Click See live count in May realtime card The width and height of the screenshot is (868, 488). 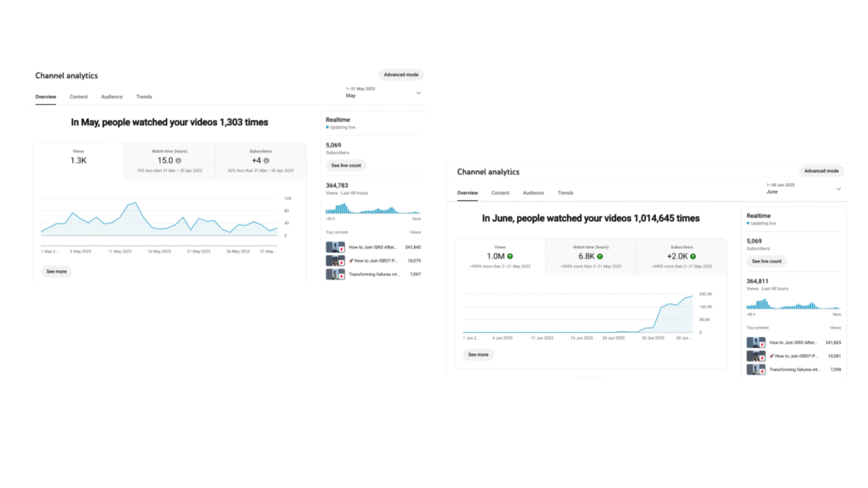(x=346, y=165)
